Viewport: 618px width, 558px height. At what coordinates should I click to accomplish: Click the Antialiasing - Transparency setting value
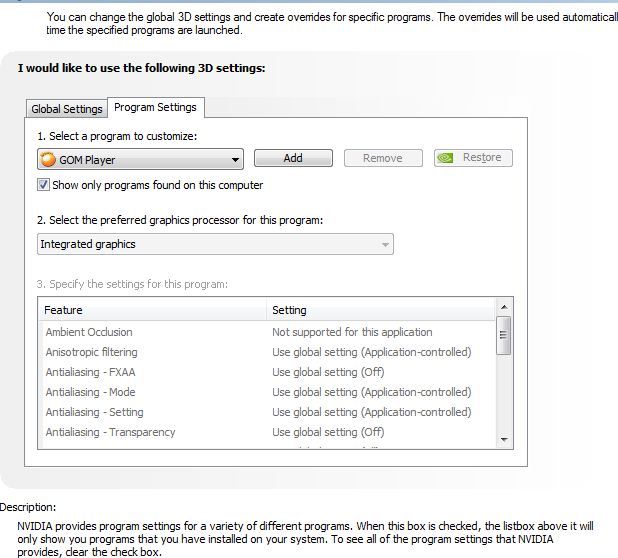[x=328, y=432]
